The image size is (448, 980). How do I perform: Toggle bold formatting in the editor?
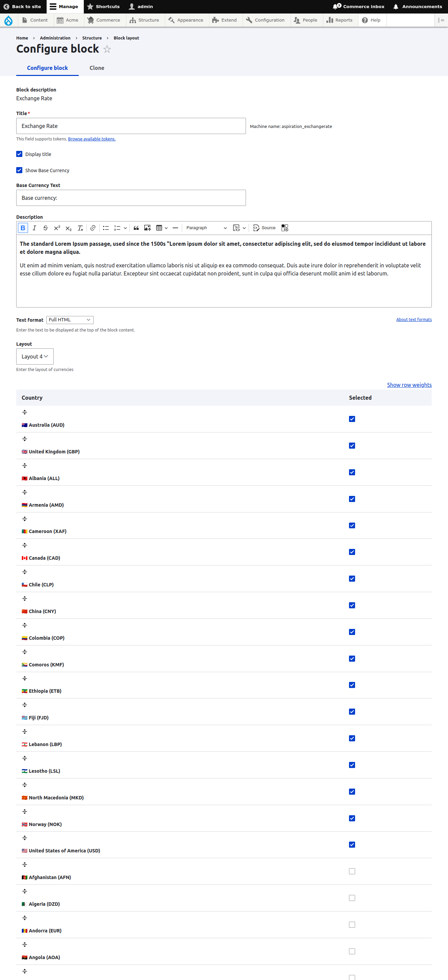23,228
